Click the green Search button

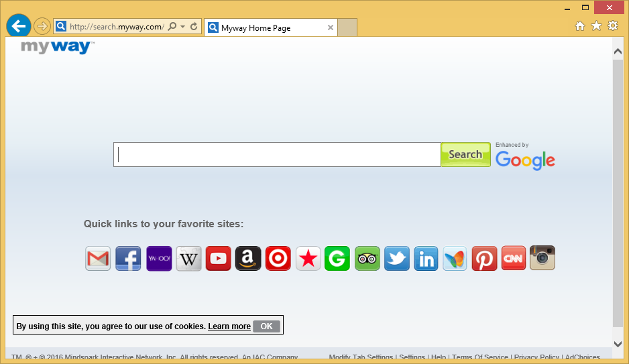click(x=465, y=154)
